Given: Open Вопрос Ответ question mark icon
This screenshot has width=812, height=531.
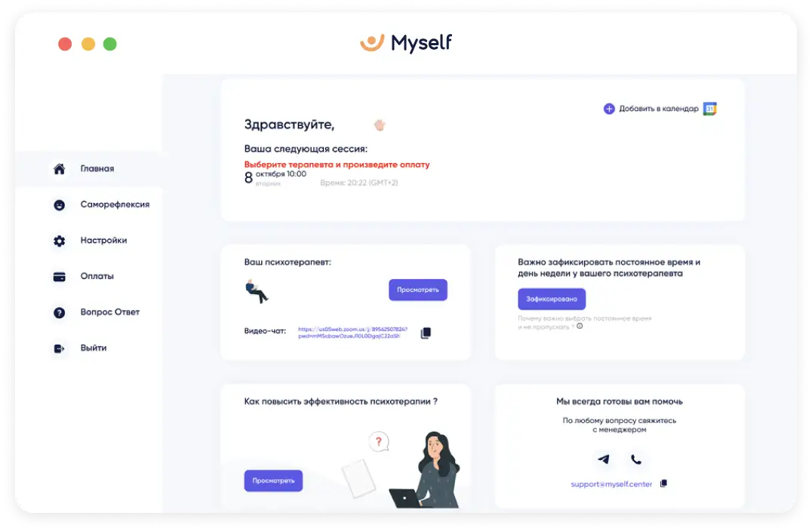Looking at the screenshot, I should [60, 312].
